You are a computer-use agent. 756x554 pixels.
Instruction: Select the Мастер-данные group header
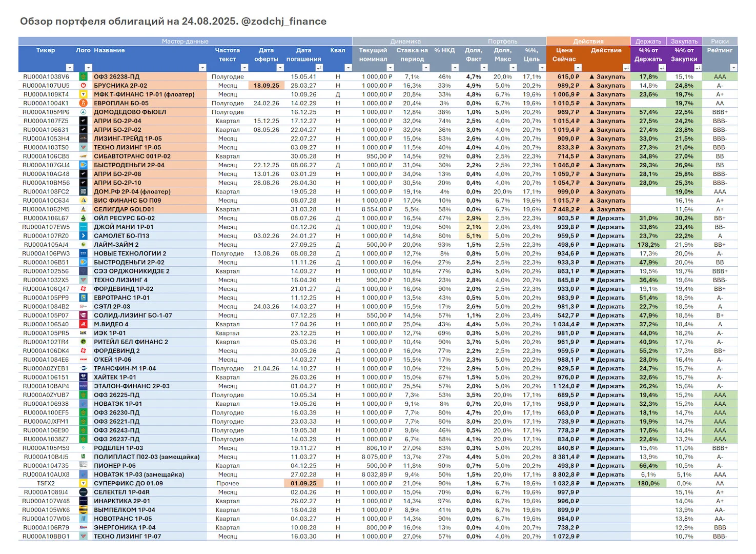pos(185,41)
